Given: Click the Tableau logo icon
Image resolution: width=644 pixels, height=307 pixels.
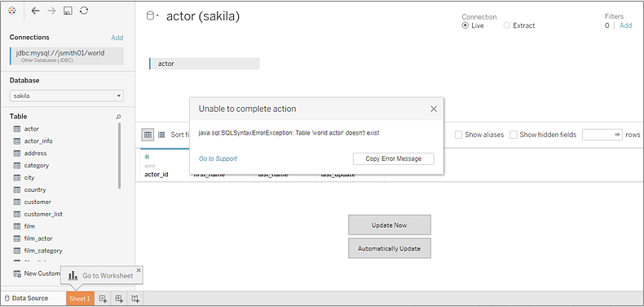Looking at the screenshot, I should tap(12, 11).
